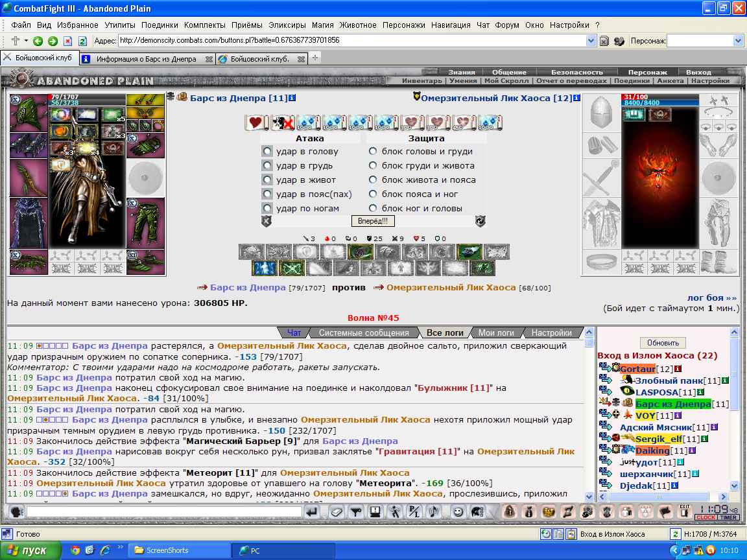Click the cancel shield icon left of Вперёд
Image resolution: width=747 pixels, height=560 pixels.
267,221
